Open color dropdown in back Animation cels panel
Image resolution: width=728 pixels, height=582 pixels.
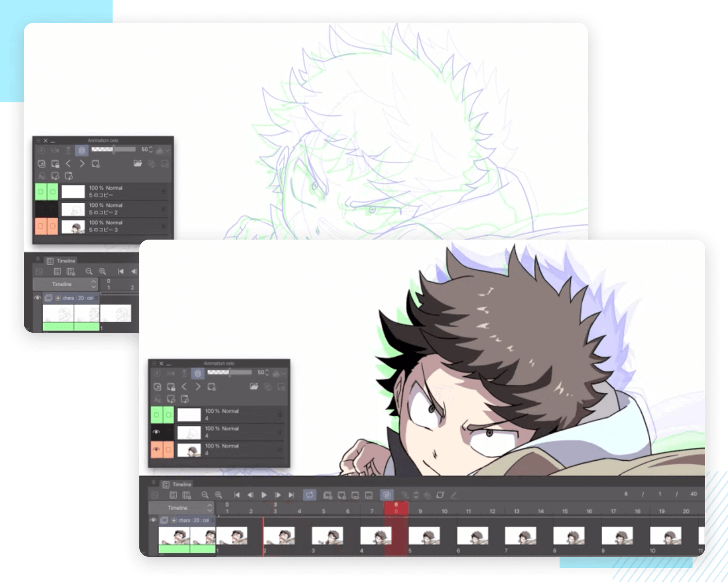coord(163,150)
